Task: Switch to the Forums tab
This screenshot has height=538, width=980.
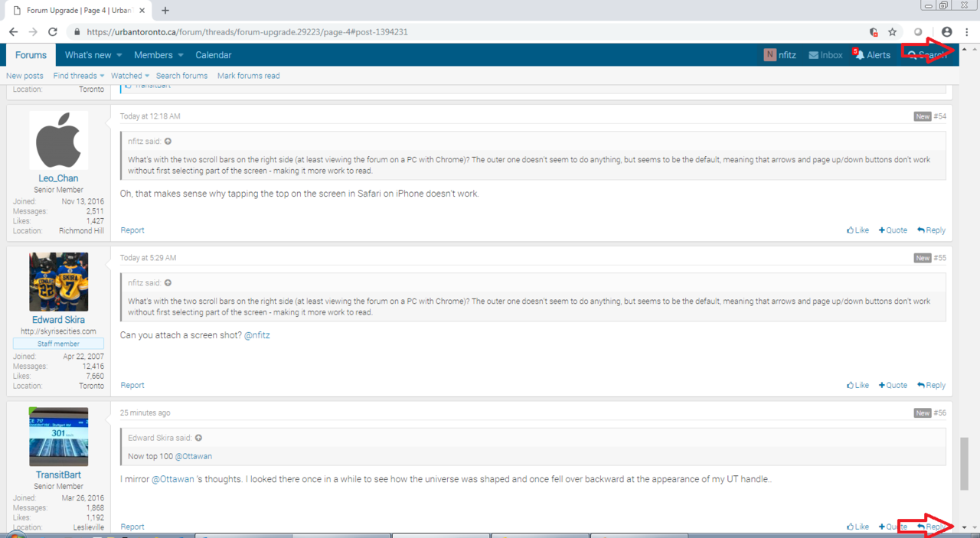Action: [31, 55]
